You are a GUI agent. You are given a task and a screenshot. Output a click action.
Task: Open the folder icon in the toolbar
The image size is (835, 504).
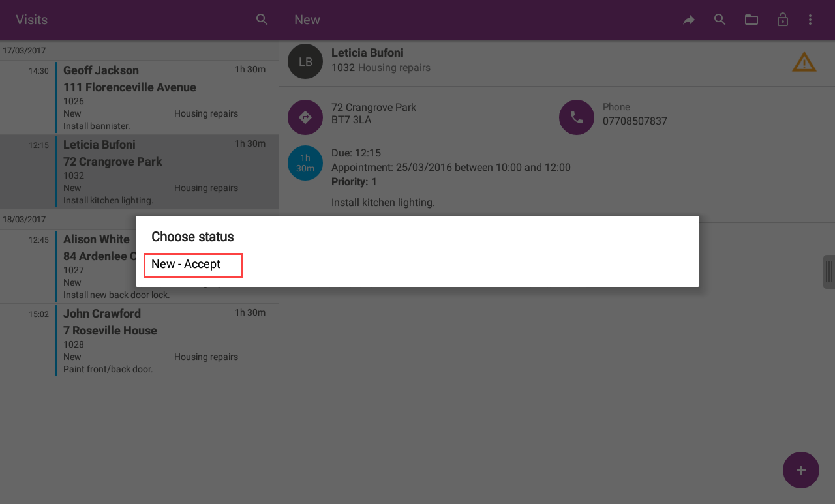point(751,20)
